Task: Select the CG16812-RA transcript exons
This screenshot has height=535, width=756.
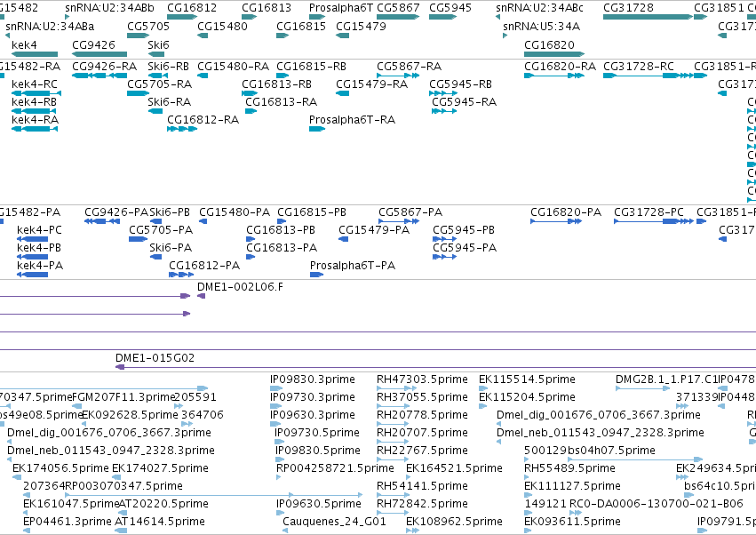Action: 182,129
